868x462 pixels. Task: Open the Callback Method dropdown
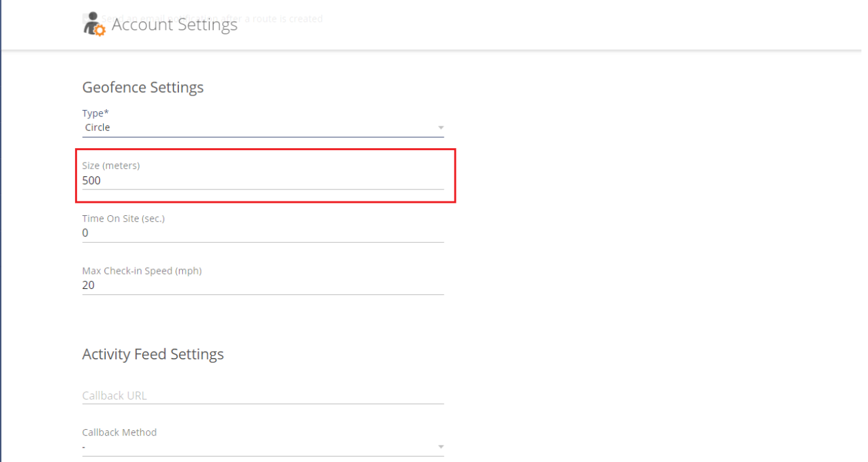pyautogui.click(x=263, y=447)
